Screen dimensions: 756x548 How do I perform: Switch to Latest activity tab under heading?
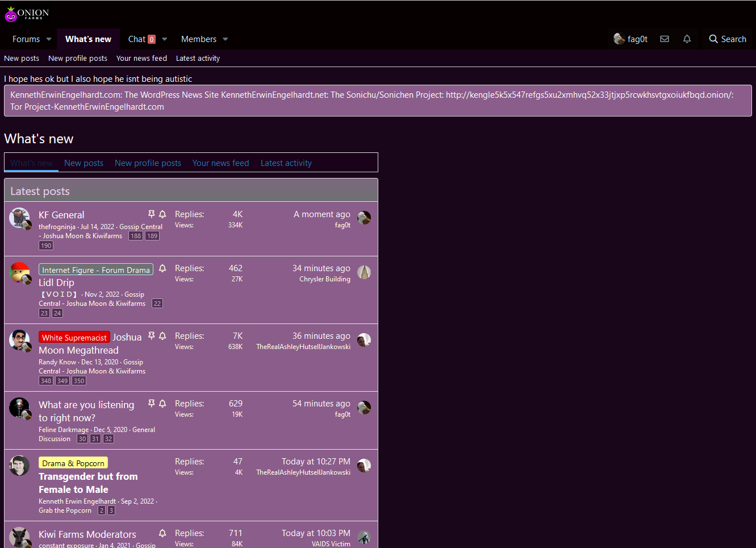286,163
